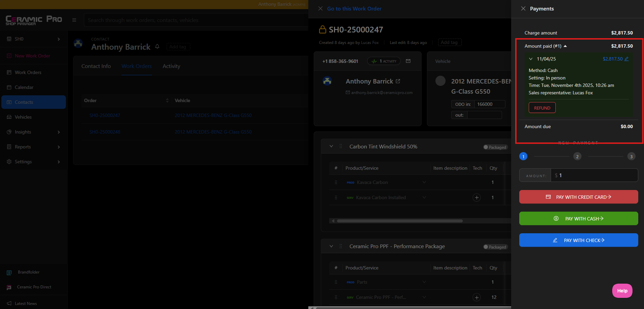Click drag handle on Kavaca Carbon row

pyautogui.click(x=336, y=182)
